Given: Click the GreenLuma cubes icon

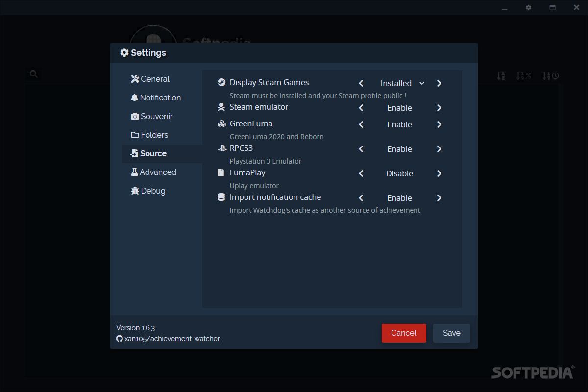Looking at the screenshot, I should point(221,123).
